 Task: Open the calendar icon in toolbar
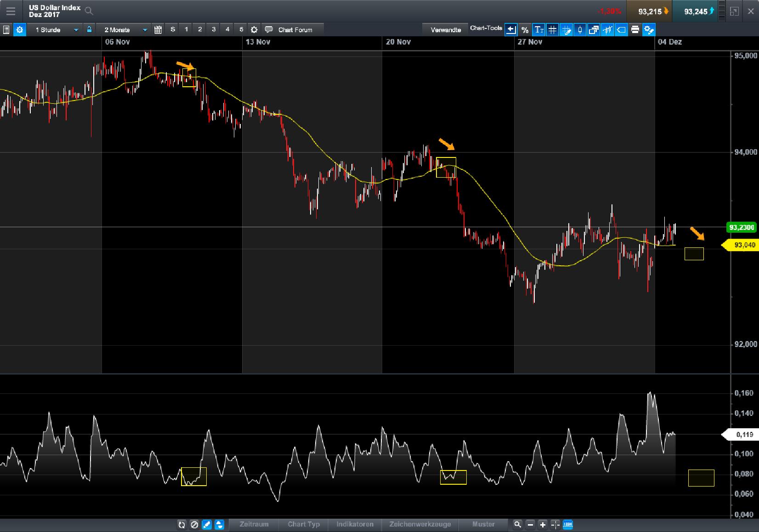click(x=158, y=29)
